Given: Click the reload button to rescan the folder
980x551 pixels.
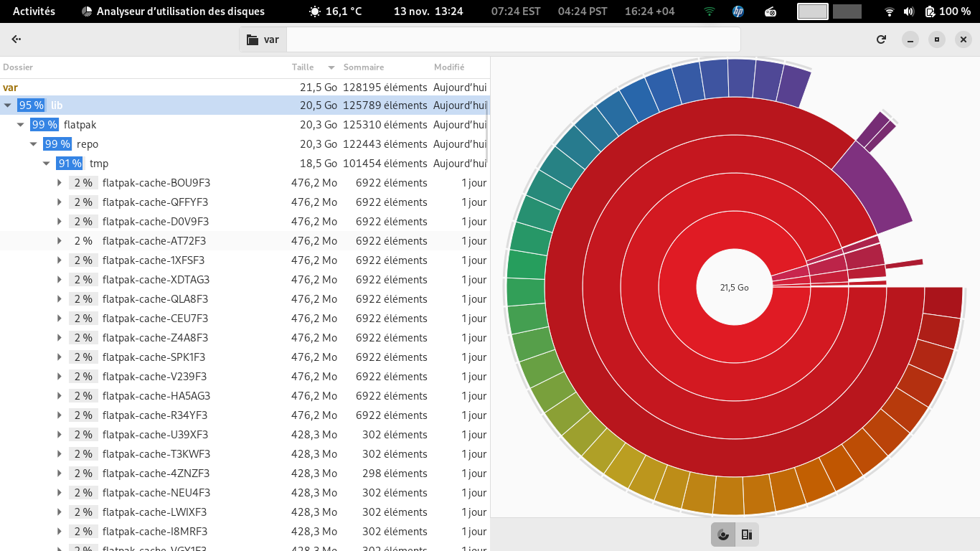Looking at the screenshot, I should 881,39.
